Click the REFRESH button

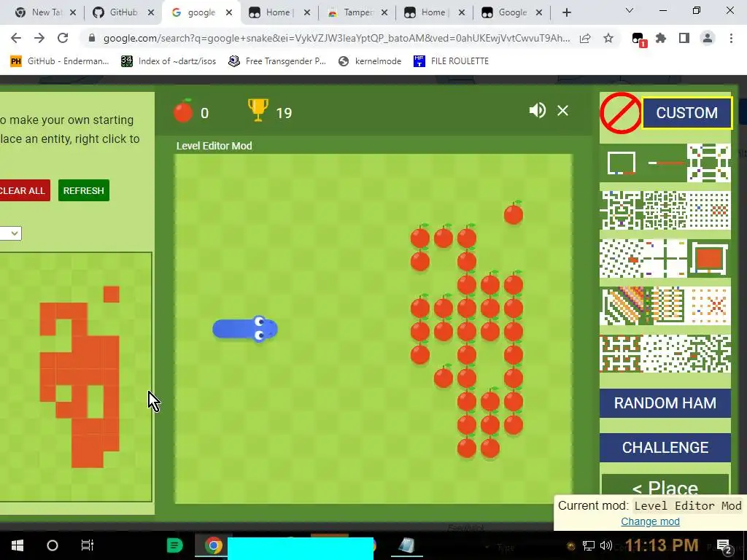(84, 190)
